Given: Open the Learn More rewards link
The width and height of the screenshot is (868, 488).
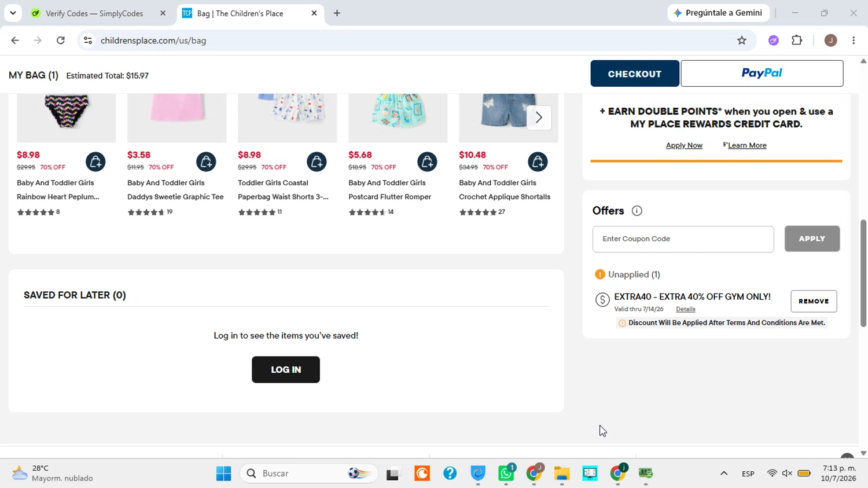Looking at the screenshot, I should coord(747,145).
